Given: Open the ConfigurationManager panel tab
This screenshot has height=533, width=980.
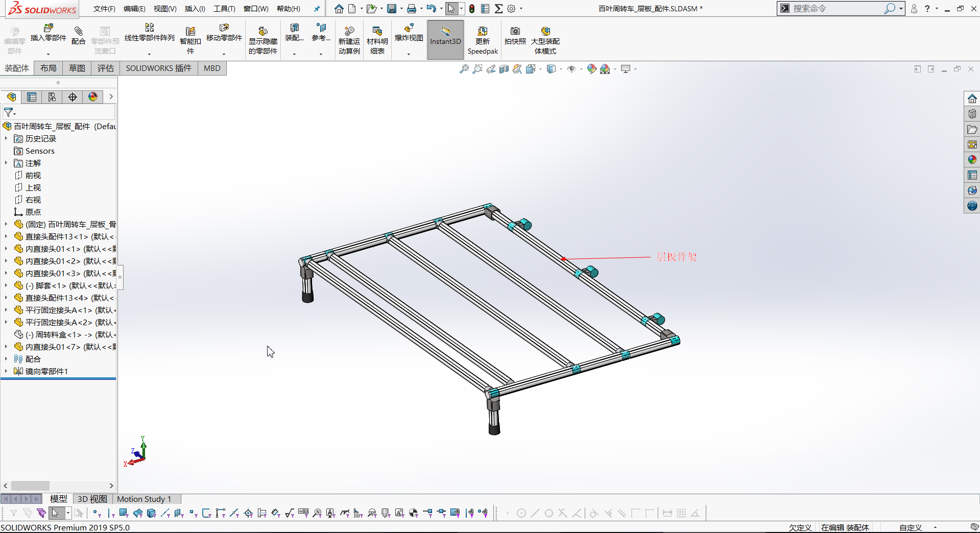Looking at the screenshot, I should 52,97.
